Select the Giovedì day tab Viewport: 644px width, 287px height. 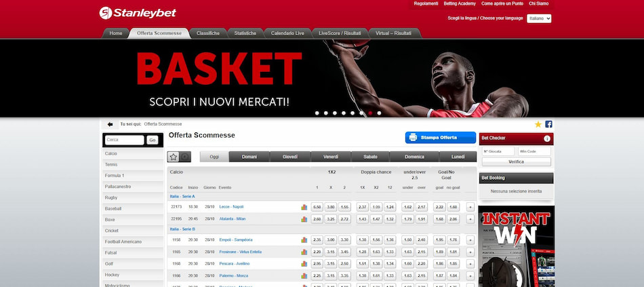[x=290, y=157]
